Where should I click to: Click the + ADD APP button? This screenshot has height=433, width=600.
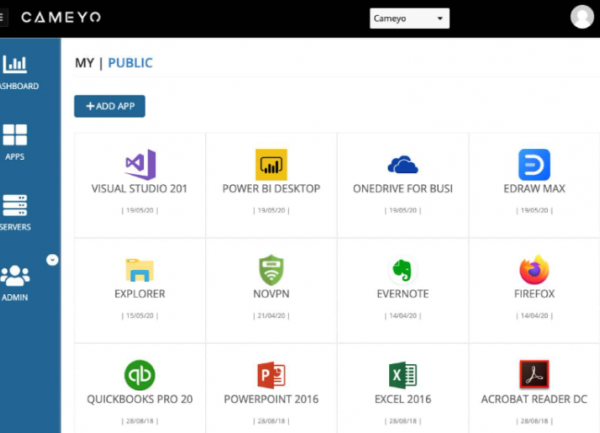pyautogui.click(x=109, y=106)
